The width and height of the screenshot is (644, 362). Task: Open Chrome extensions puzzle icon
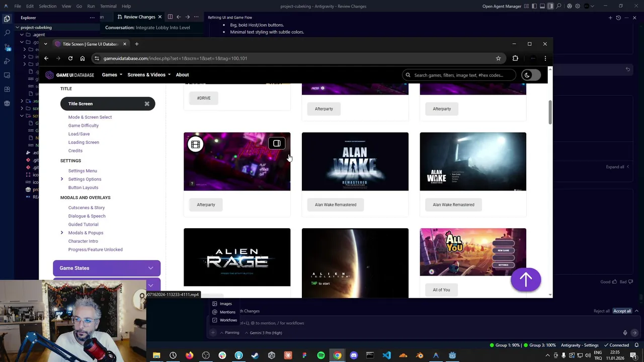coord(515,58)
